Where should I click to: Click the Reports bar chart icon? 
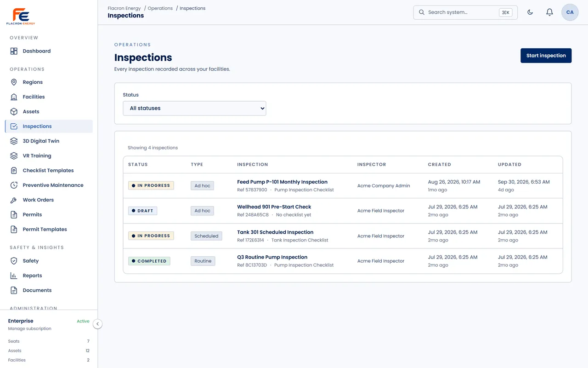point(14,276)
